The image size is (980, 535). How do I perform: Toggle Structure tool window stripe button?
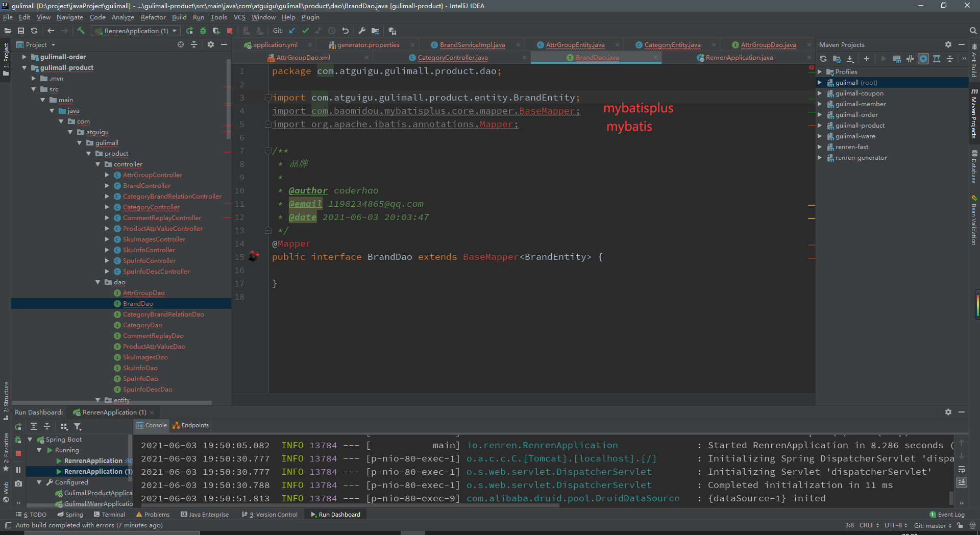click(x=6, y=401)
